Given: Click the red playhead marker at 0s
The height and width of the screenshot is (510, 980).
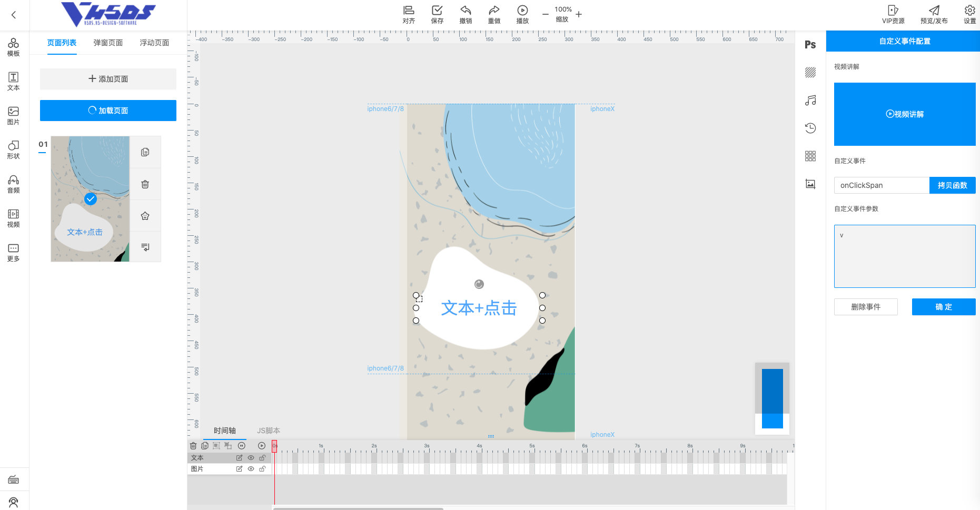Looking at the screenshot, I should coord(274,446).
